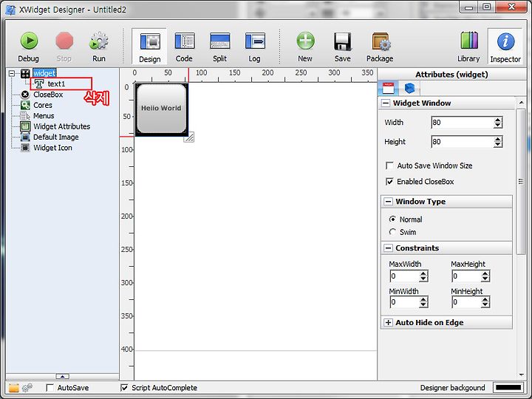Click the CloseBox X icon
Screen dimensions: 532x399
(x=25, y=95)
